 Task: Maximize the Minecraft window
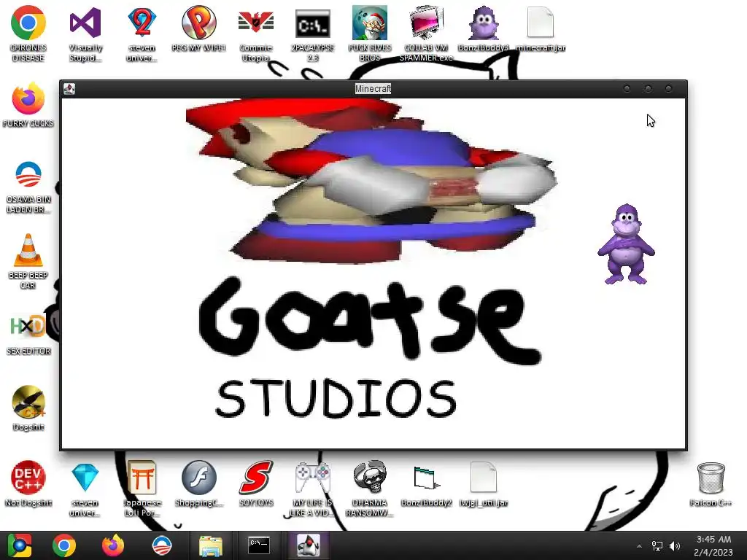[648, 88]
